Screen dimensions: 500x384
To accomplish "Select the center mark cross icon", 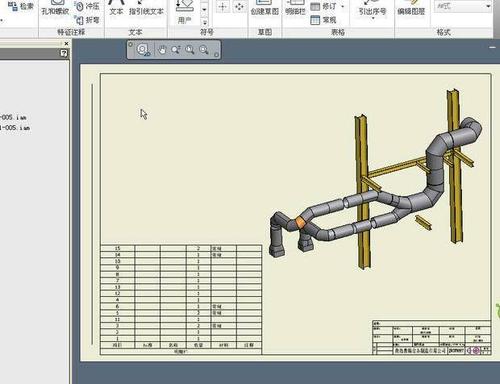I will point(223,7).
